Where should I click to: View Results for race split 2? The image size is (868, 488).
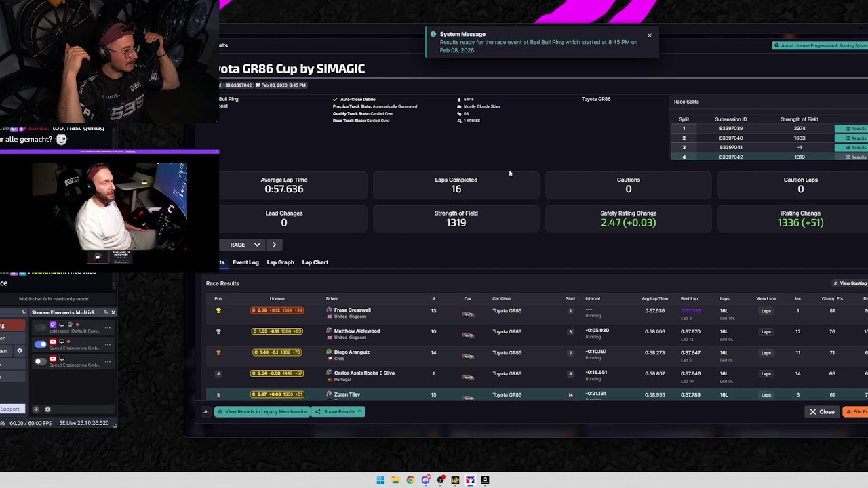[852, 138]
